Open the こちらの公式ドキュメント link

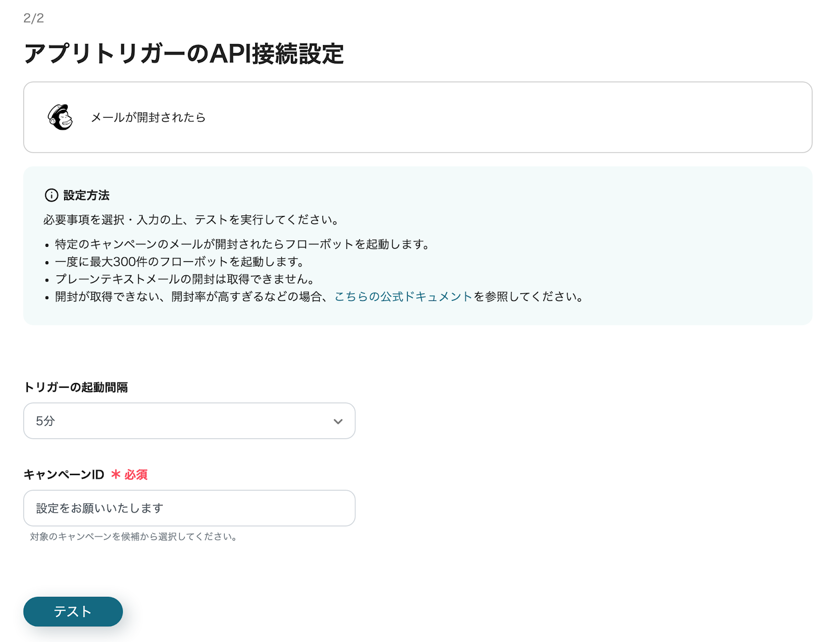click(x=403, y=297)
